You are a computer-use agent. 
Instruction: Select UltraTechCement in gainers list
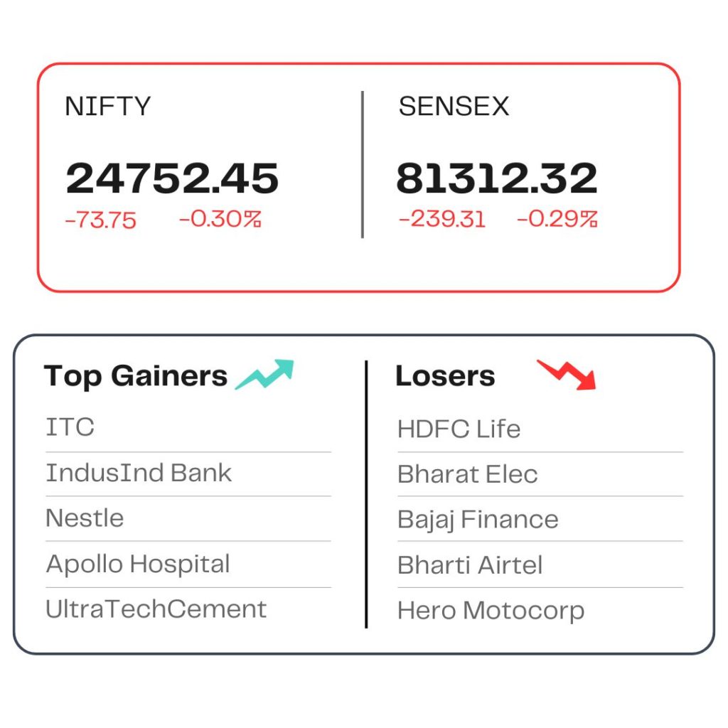pyautogui.click(x=156, y=609)
